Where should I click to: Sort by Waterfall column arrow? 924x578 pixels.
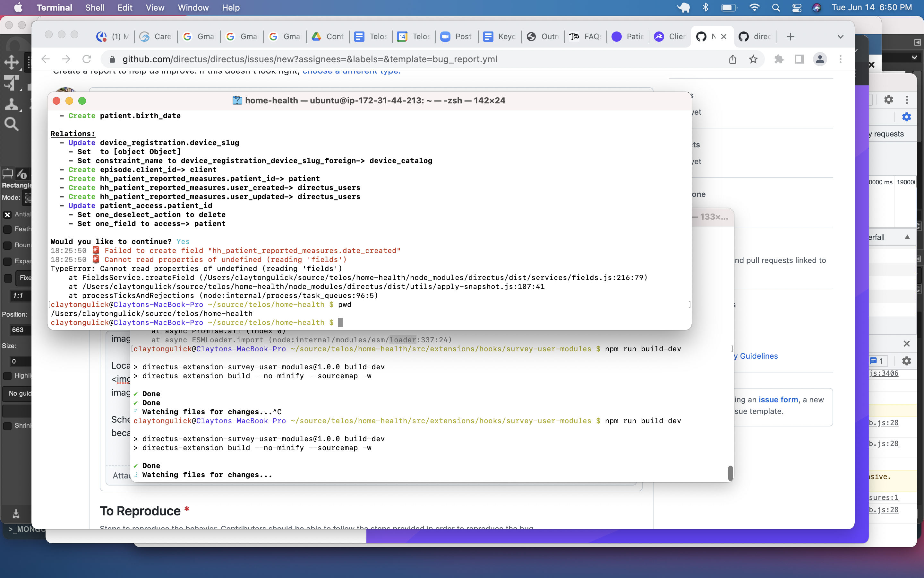pyautogui.click(x=907, y=237)
